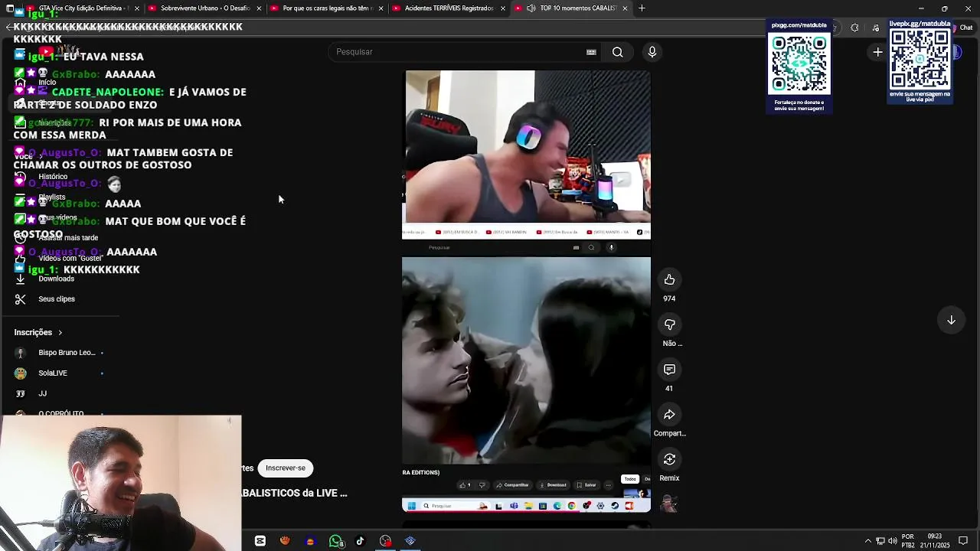
Task: Open the on-screen keyboard icon in search box
Action: [x=591, y=52]
